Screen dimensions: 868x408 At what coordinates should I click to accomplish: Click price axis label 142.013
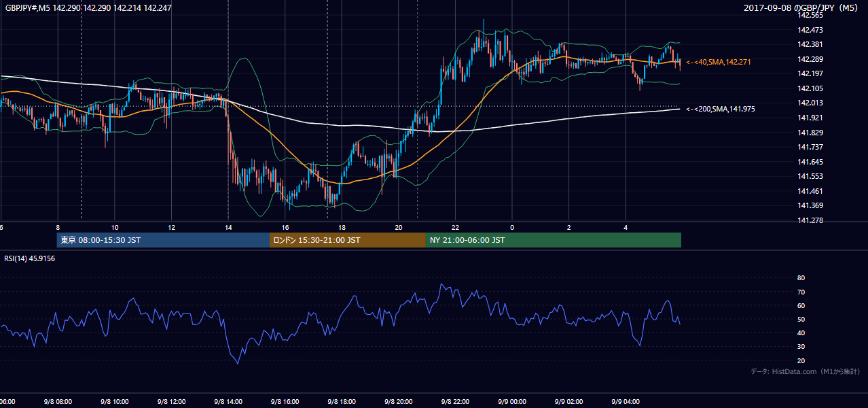tap(811, 103)
